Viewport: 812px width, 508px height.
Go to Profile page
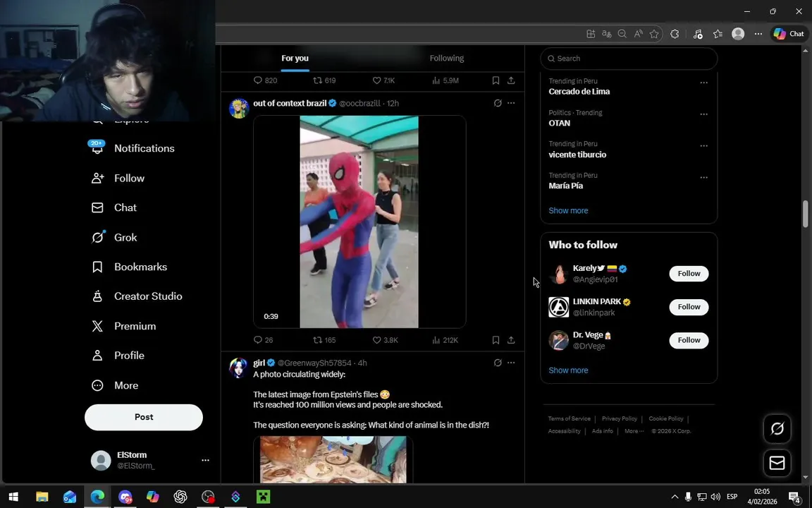(118, 356)
